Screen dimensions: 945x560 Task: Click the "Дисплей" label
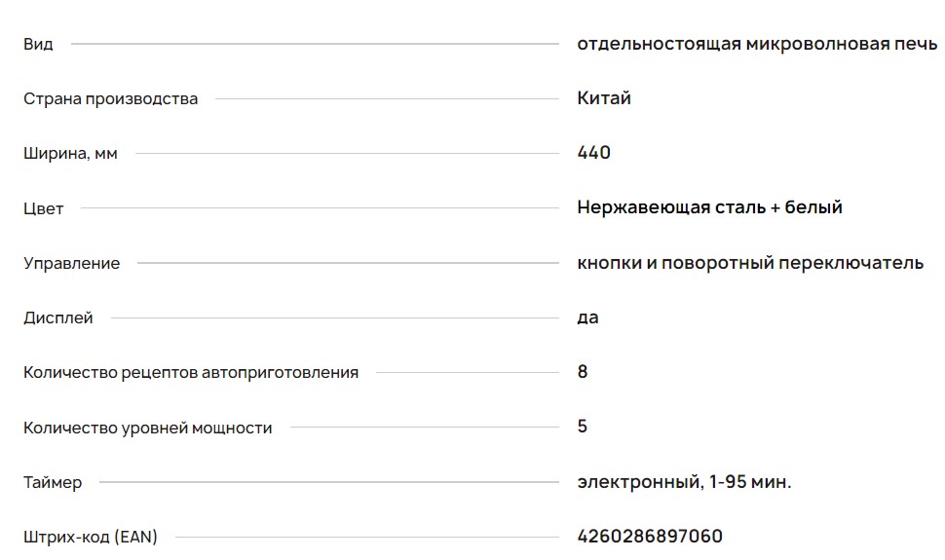[x=58, y=317]
